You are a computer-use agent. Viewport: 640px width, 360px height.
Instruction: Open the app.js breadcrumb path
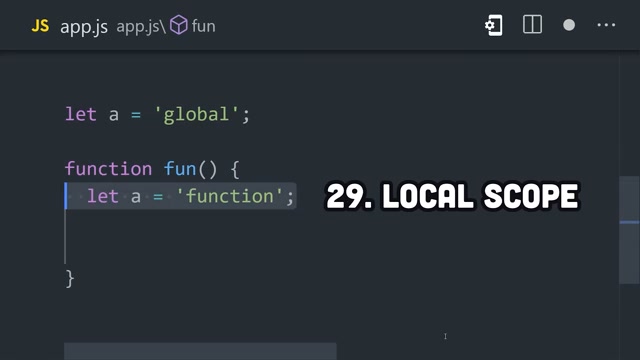(141, 27)
